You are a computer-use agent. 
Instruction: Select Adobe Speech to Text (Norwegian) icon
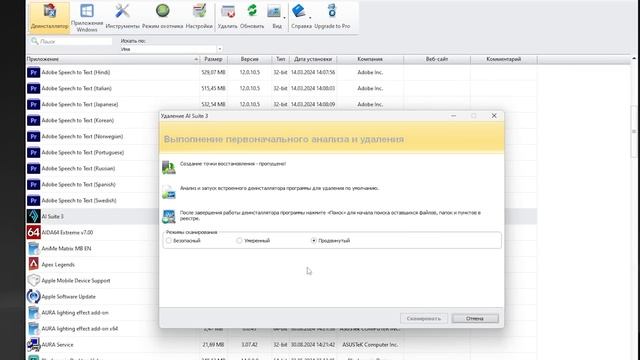click(x=33, y=136)
